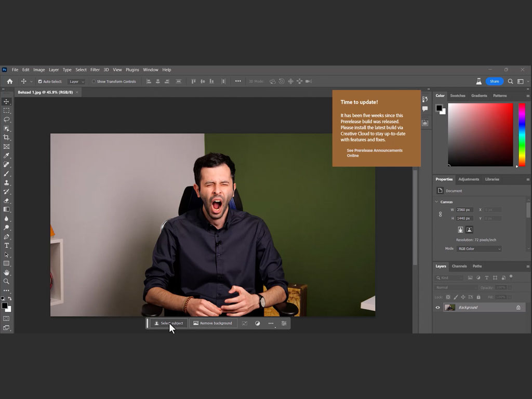
Task: Select the Rectangular Marquee tool
Action: pyautogui.click(x=6, y=111)
